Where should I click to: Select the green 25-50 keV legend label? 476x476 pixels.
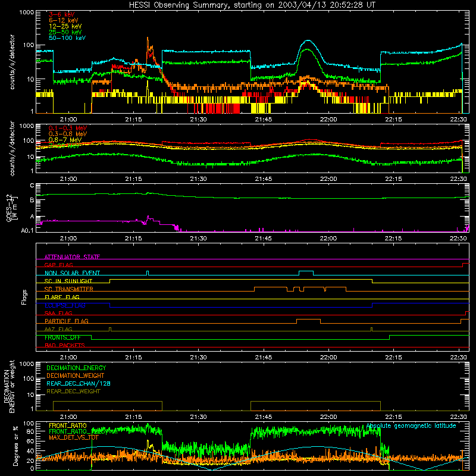pos(65,32)
